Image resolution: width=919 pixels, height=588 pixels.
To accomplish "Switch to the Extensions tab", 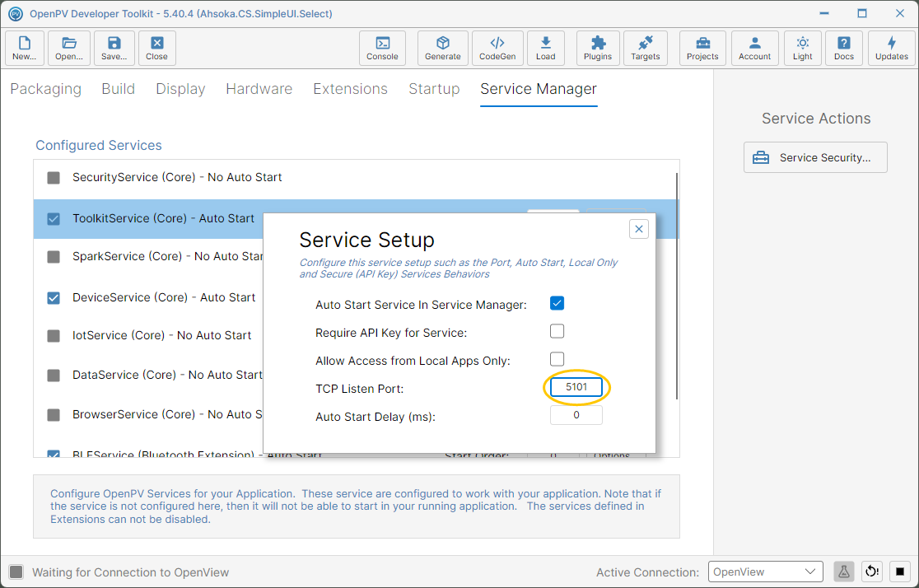I will tap(351, 89).
